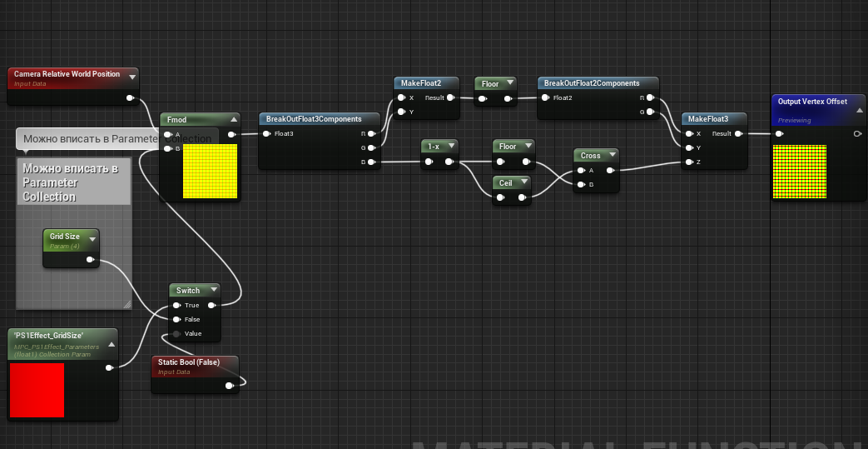Click the red PS1Effect_GridSize preview swatch
Image resolution: width=868 pixels, height=449 pixels.
click(x=37, y=390)
